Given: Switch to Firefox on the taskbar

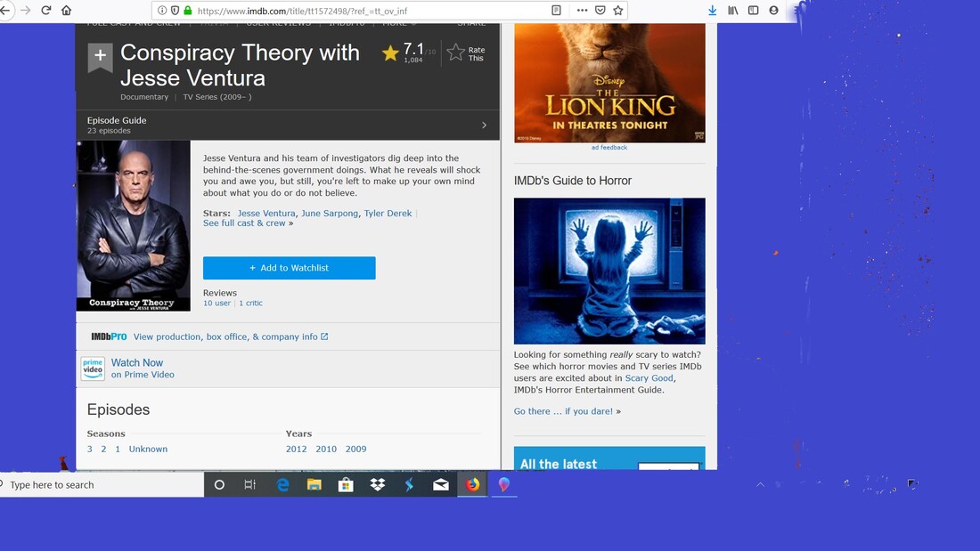Looking at the screenshot, I should [472, 485].
